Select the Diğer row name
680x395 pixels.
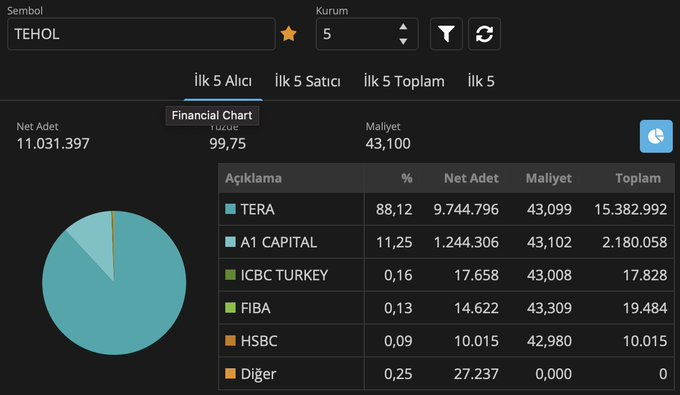[x=258, y=374]
